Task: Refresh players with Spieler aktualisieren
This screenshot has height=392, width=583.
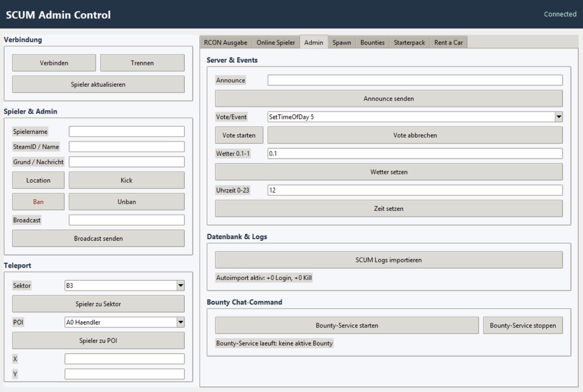Action: tap(98, 84)
